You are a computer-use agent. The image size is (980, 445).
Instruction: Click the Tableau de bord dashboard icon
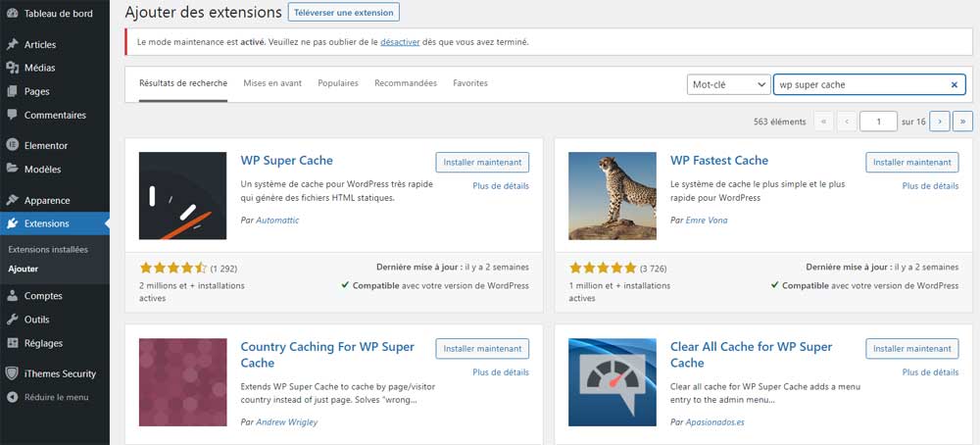(x=12, y=13)
